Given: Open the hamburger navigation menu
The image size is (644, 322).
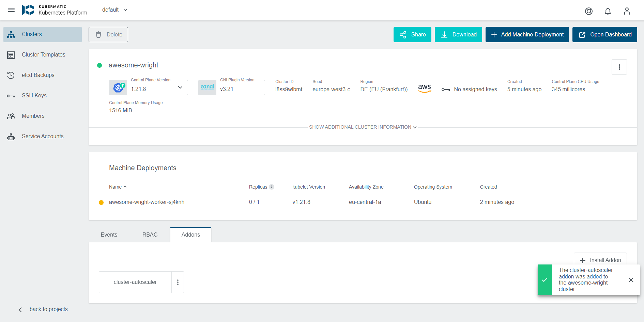Looking at the screenshot, I should (11, 10).
